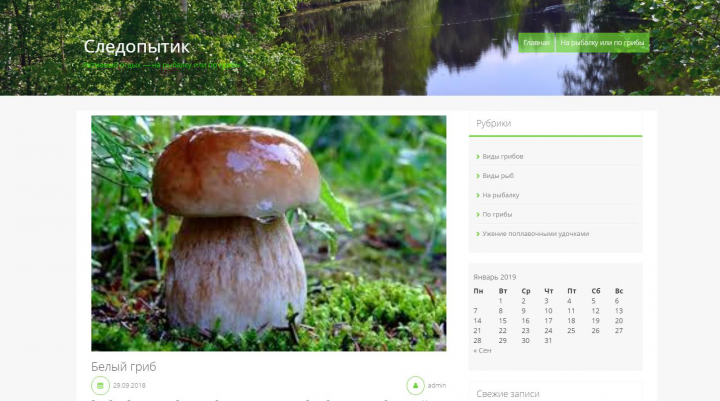Go to previous month « Сен

(482, 350)
